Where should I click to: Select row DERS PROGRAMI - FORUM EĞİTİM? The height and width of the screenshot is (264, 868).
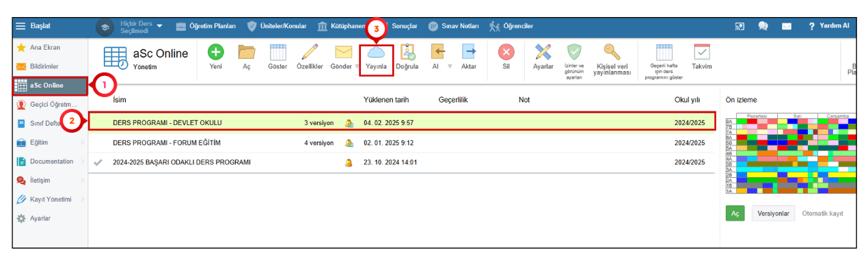pyautogui.click(x=402, y=142)
